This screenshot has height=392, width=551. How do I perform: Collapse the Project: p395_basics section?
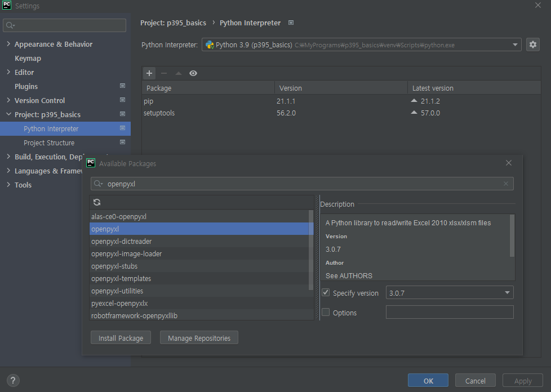click(x=8, y=114)
